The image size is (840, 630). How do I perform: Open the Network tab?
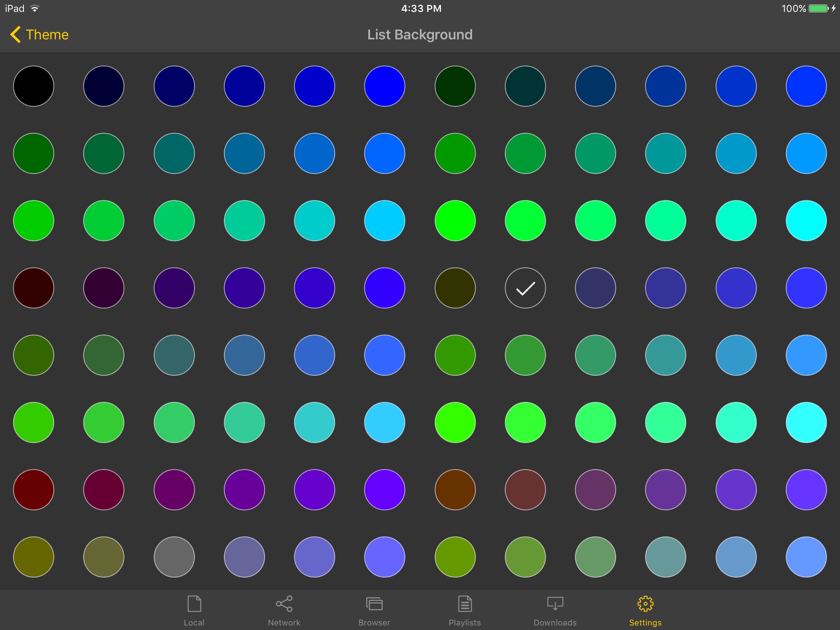[x=284, y=611]
